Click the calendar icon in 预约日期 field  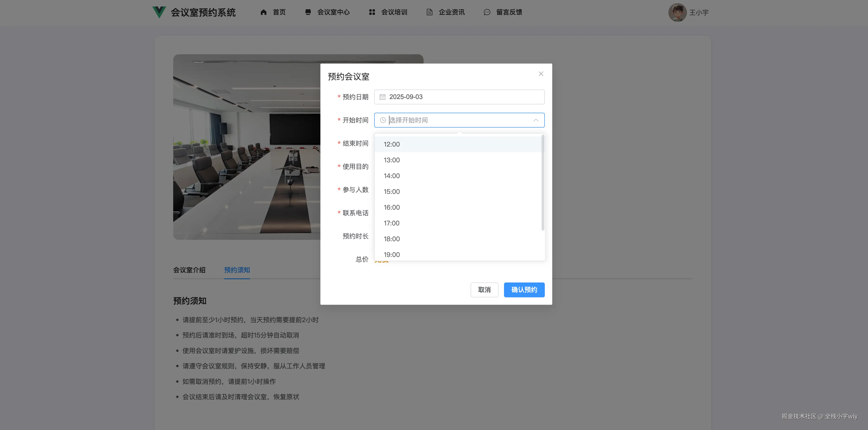pyautogui.click(x=383, y=97)
